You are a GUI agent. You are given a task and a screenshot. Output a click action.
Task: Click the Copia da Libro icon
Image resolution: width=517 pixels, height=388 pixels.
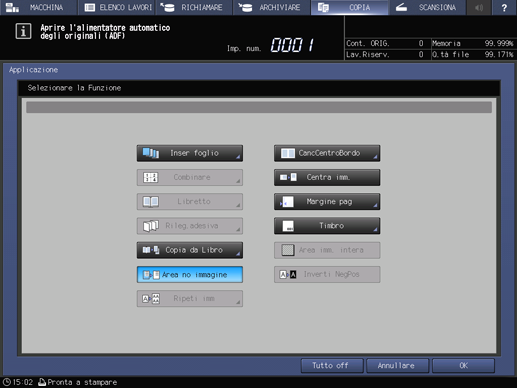tap(151, 250)
